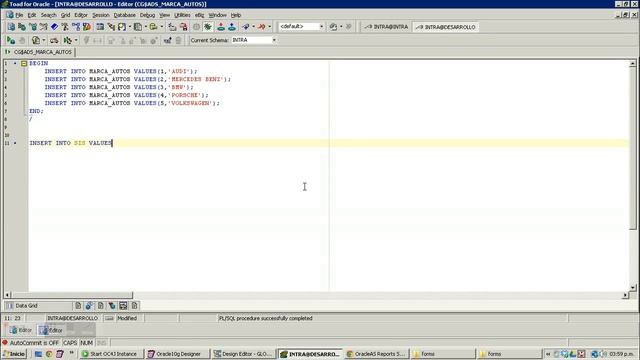Click the Rollback toolbar icon
This screenshot has width=640, height=360.
(x=232, y=27)
